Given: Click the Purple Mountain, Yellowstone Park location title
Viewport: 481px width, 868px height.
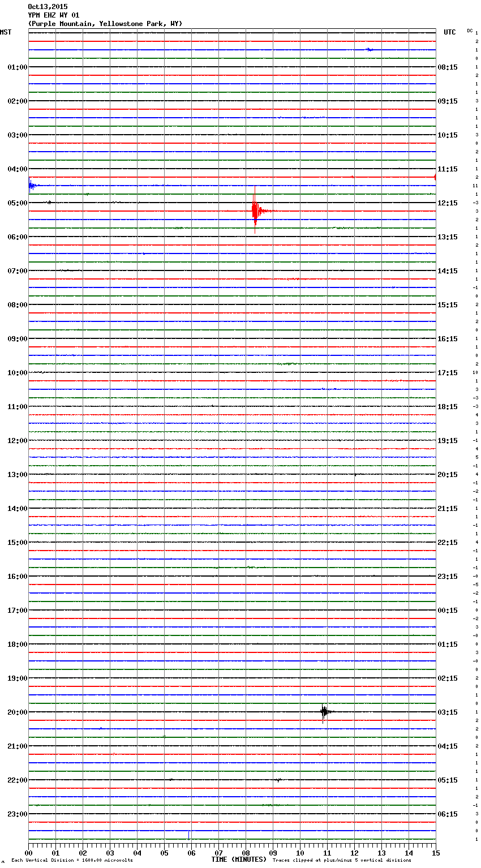Looking at the screenshot, I should click(x=105, y=24).
